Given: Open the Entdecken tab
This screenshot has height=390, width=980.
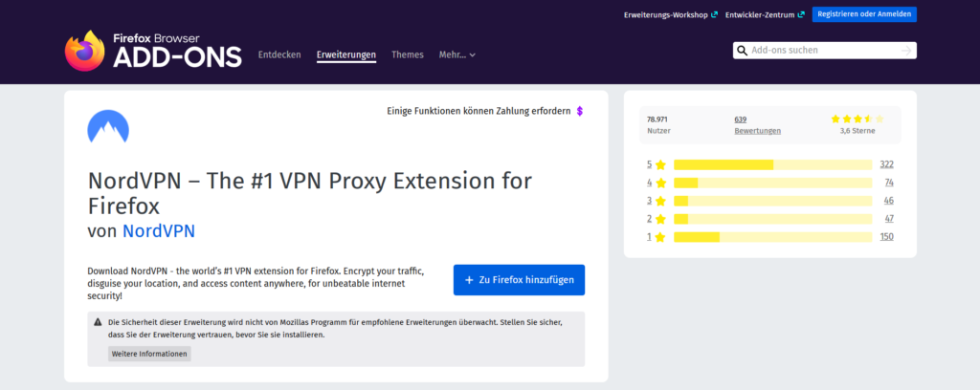Looking at the screenshot, I should tap(279, 54).
